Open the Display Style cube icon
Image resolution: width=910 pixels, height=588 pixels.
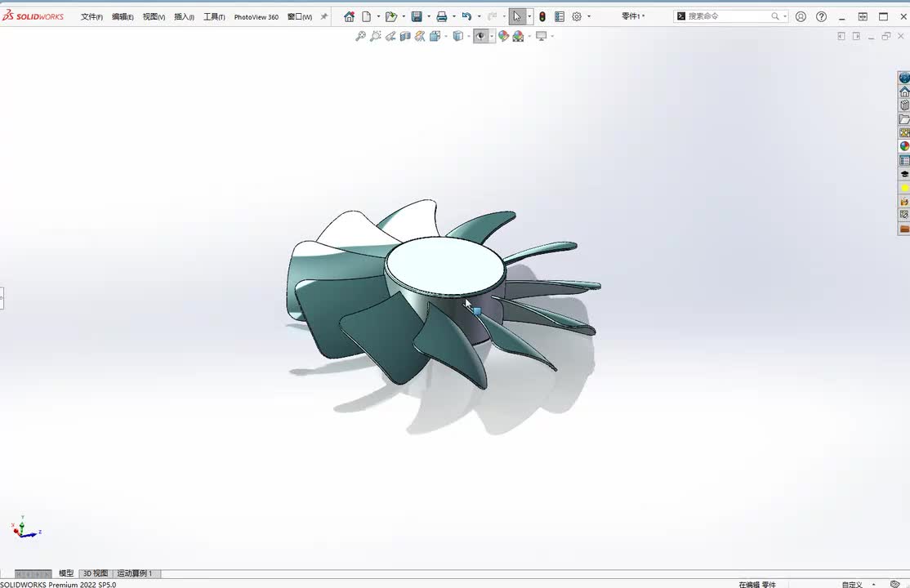pos(458,36)
